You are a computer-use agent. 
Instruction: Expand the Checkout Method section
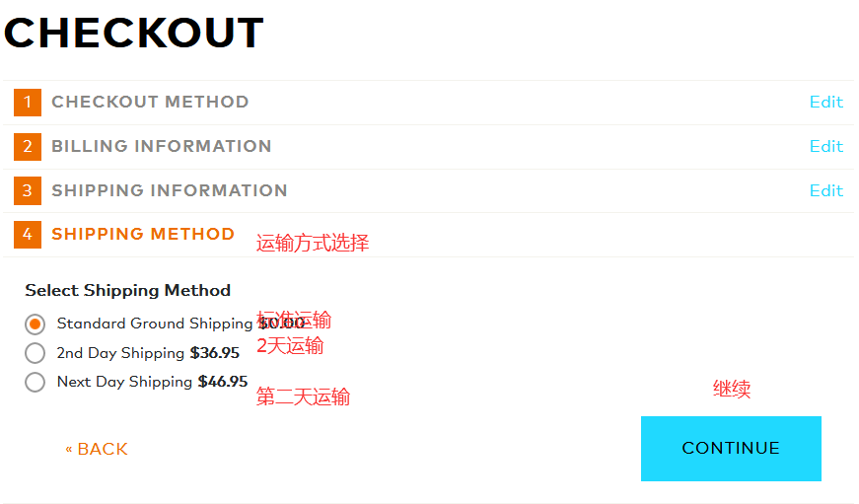pos(150,103)
